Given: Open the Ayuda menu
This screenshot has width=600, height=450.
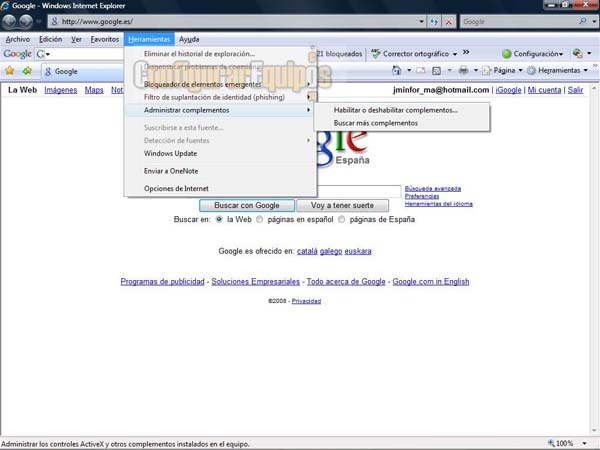Looking at the screenshot, I should coord(189,39).
